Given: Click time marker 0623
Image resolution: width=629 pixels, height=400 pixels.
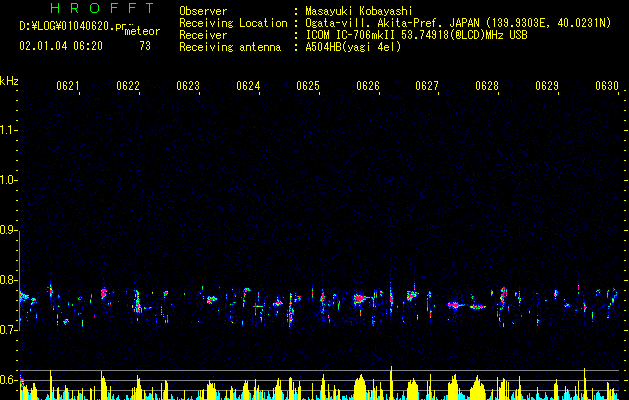Looking at the screenshot, I should tap(188, 85).
